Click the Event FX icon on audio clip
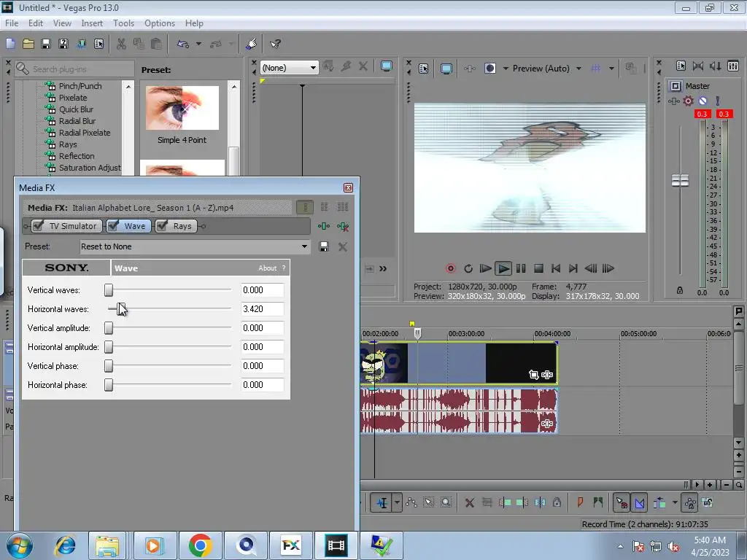This screenshot has width=747, height=560. pos(547,424)
